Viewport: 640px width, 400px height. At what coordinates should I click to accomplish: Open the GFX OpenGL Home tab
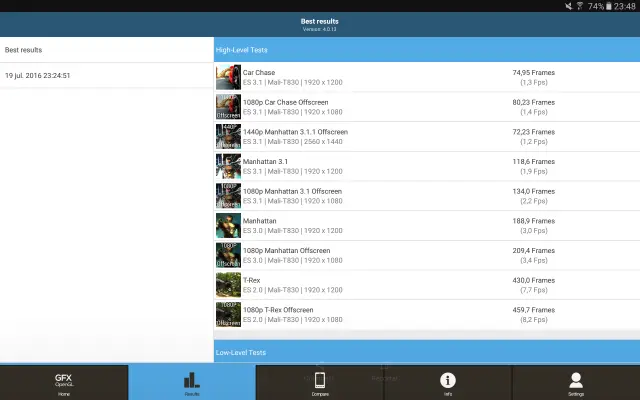tap(64, 382)
